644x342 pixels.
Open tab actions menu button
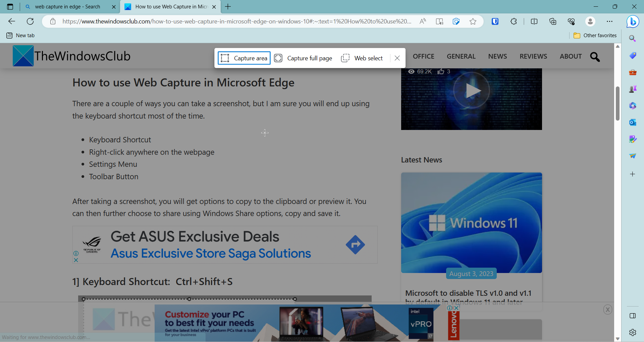pyautogui.click(x=10, y=7)
